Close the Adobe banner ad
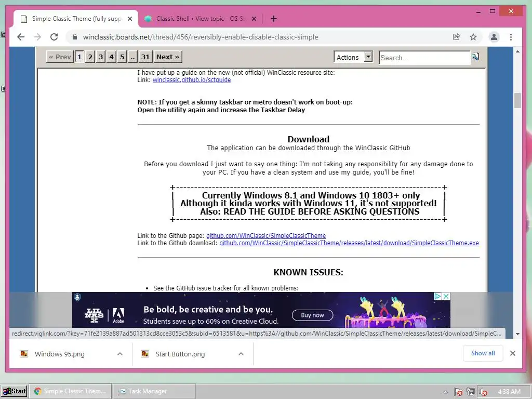The width and height of the screenshot is (532, 399). click(x=446, y=296)
